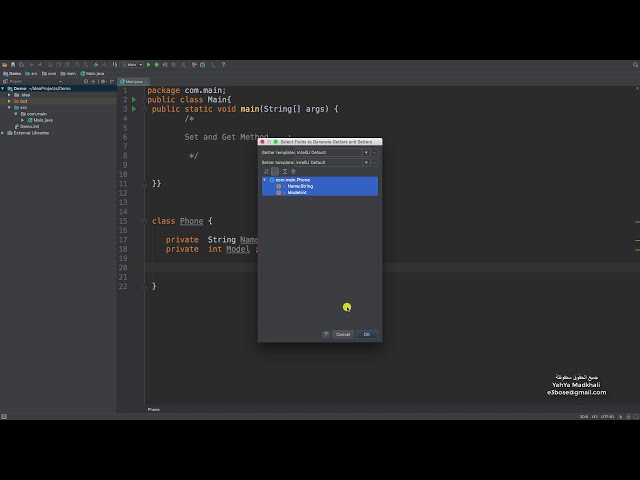Collapse the com.main package node
This screenshot has height=480, width=640.
tap(16, 114)
